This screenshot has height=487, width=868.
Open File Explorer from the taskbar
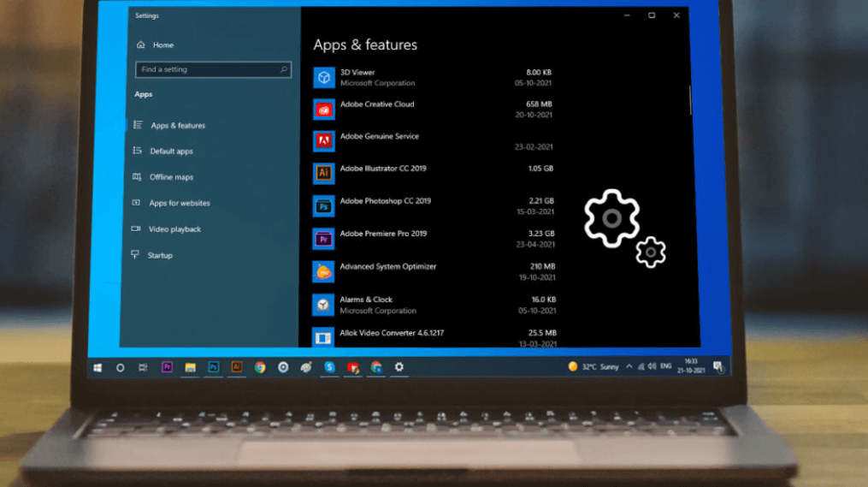point(190,367)
